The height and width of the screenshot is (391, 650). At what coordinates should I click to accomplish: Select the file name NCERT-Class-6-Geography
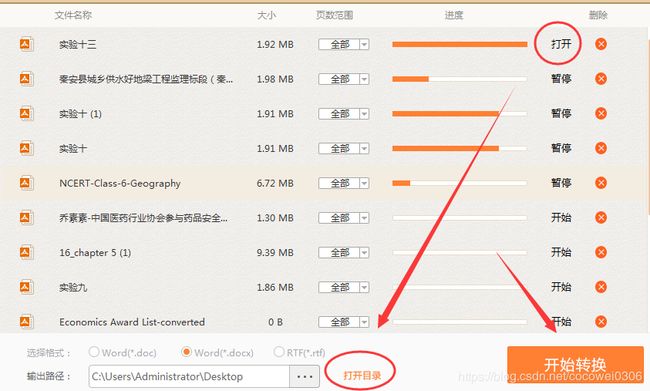[120, 183]
